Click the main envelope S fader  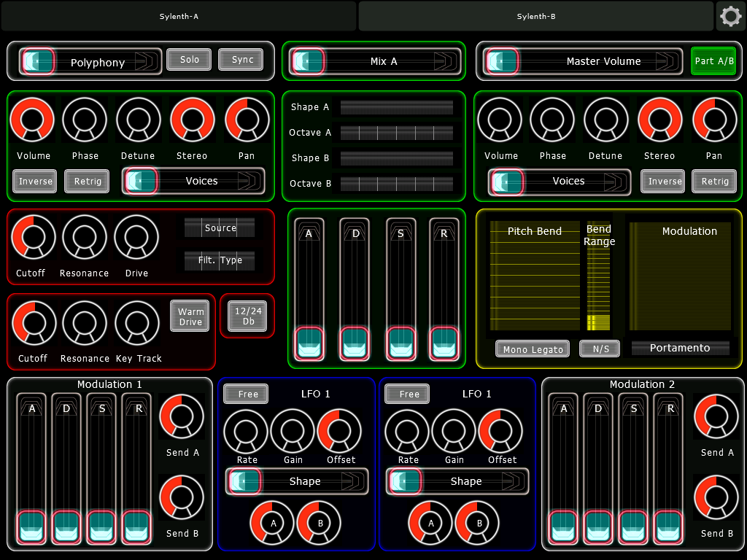[400, 289]
